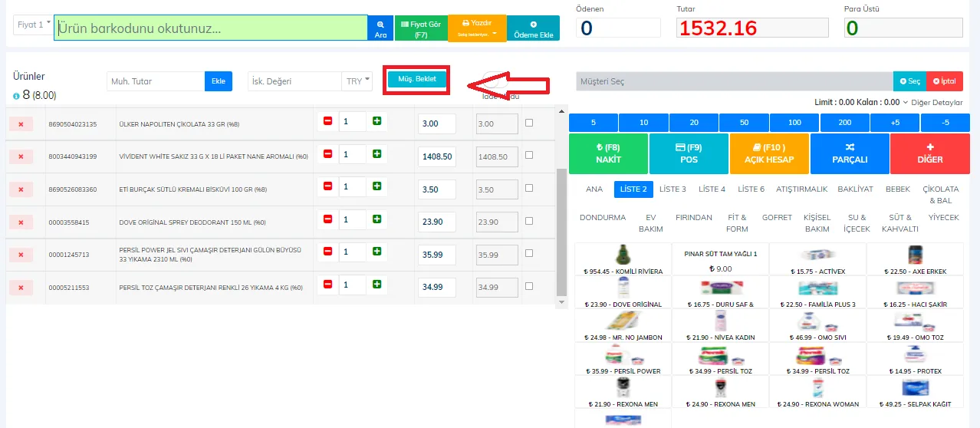This screenshot has height=428, width=980.
Task: Click the 50 quick amount button
Action: click(744, 123)
